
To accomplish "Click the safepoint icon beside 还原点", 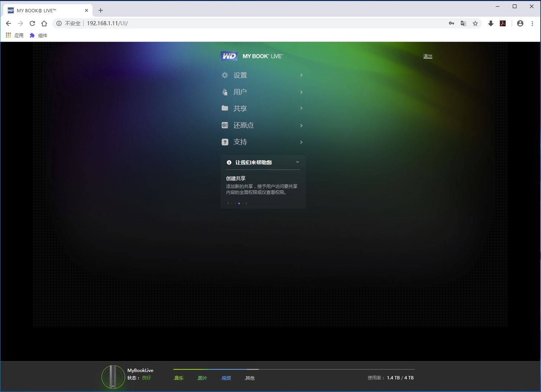I will tap(225, 125).
